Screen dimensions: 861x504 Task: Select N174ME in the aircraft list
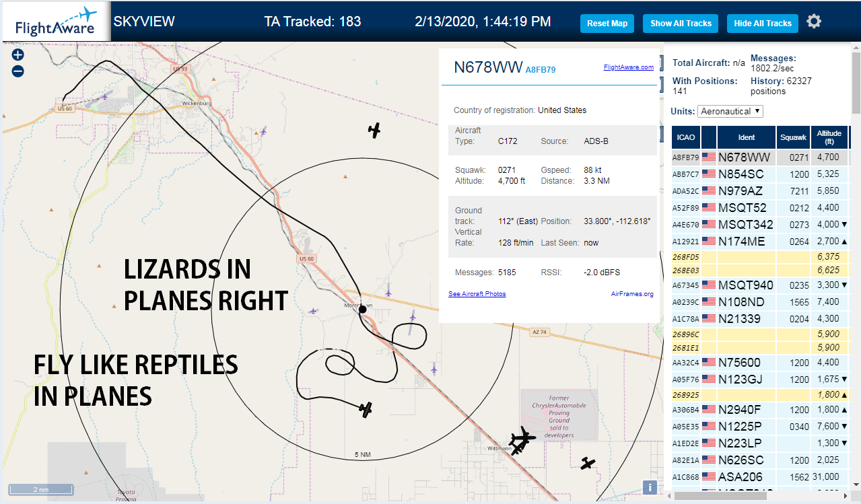(x=760, y=242)
